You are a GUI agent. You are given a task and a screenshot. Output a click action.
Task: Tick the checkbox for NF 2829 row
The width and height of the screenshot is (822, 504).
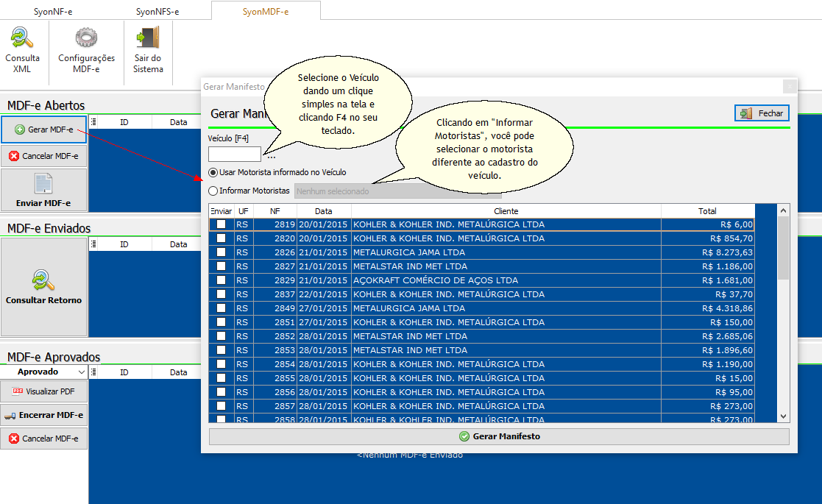pos(221,280)
